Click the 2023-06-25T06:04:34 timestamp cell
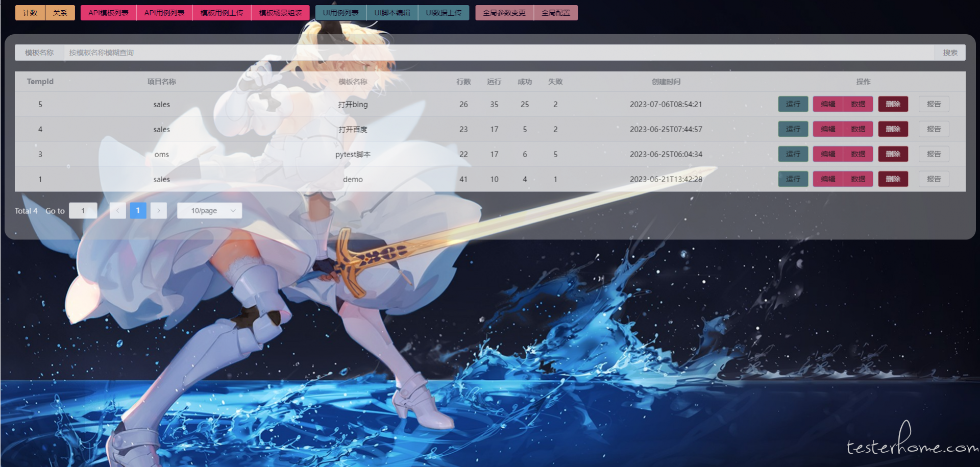Viewport: 980px width, 467px height. 666,154
